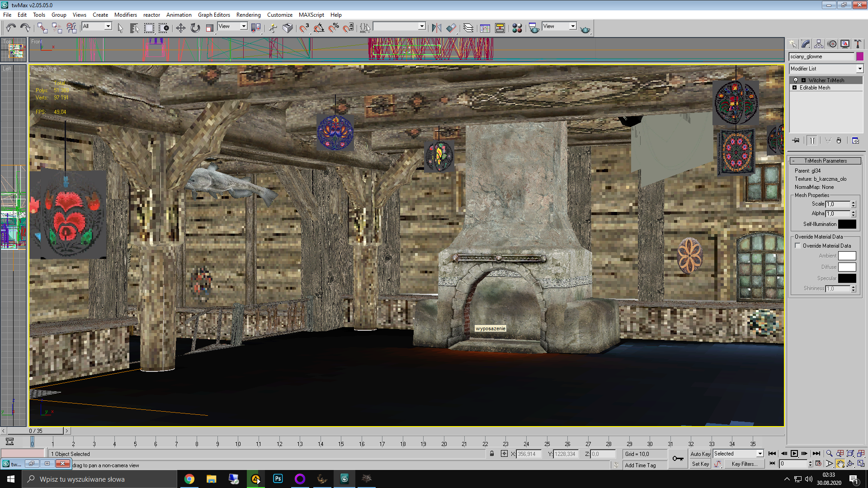Expand Editable Mesh stack entry
Screen dimensions: 868x488
click(x=794, y=88)
